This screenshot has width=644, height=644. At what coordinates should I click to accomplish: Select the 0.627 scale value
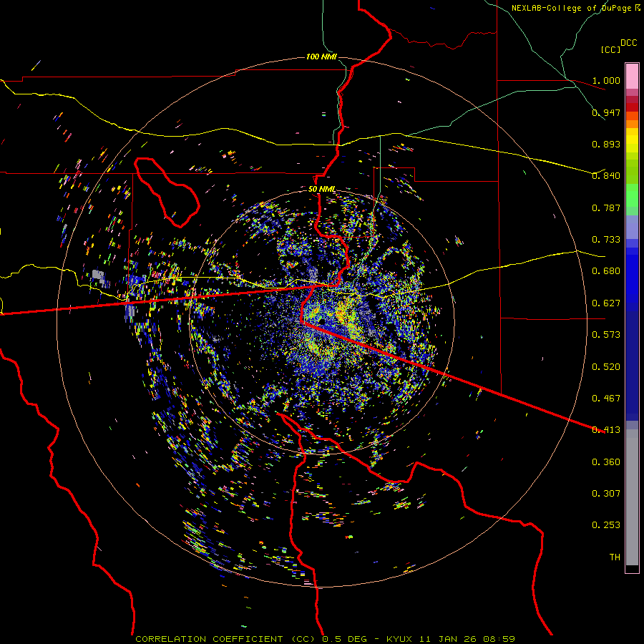[606, 303]
